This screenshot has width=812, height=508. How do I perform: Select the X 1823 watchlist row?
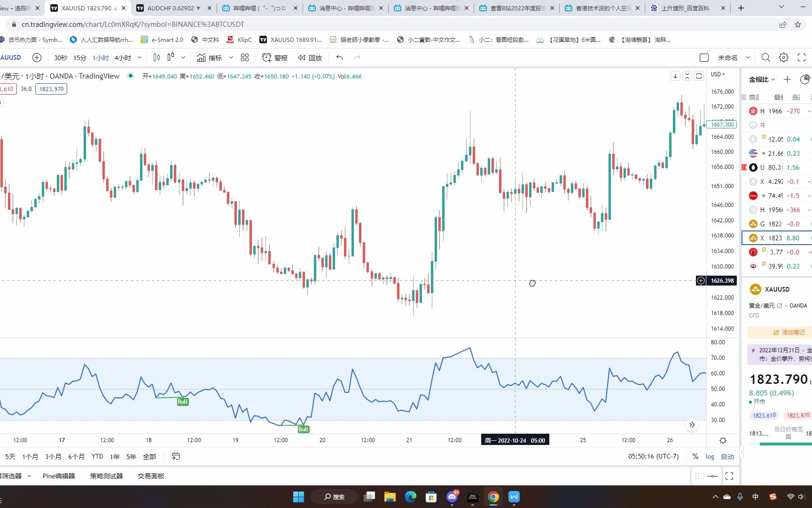(777, 238)
